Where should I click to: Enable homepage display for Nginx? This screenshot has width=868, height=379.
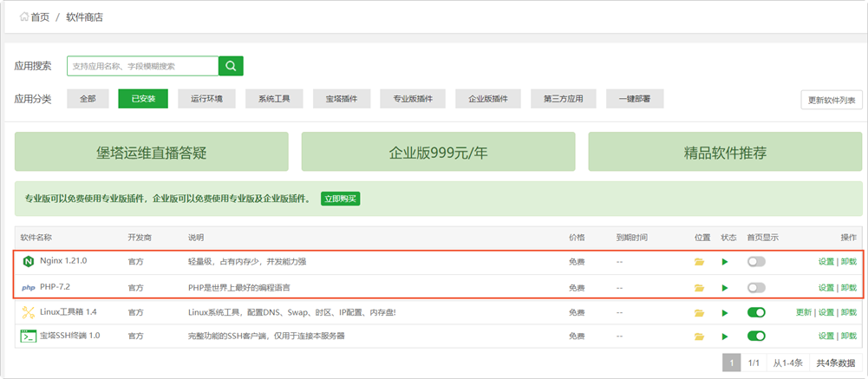756,262
